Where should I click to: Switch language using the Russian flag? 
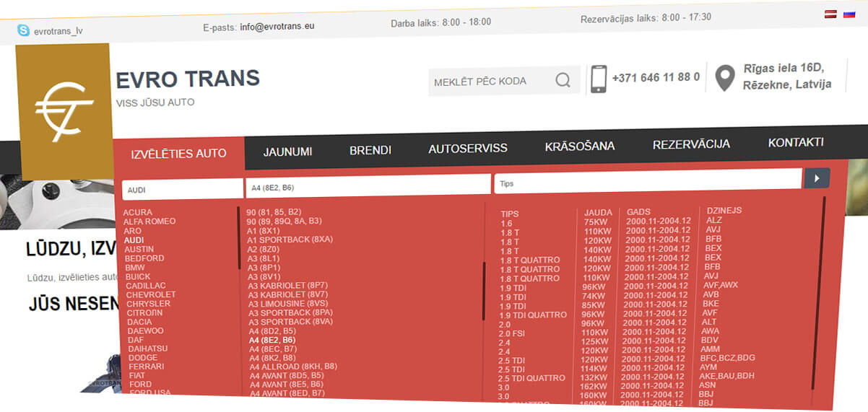tap(849, 14)
